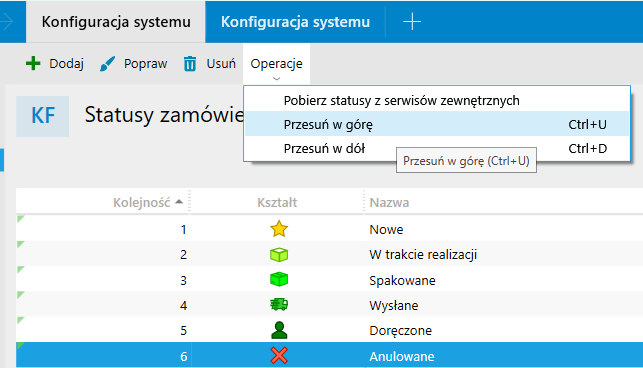643x368 pixels.
Task: Switch to the first Konfiguracja systemu tab
Action: coord(116,22)
